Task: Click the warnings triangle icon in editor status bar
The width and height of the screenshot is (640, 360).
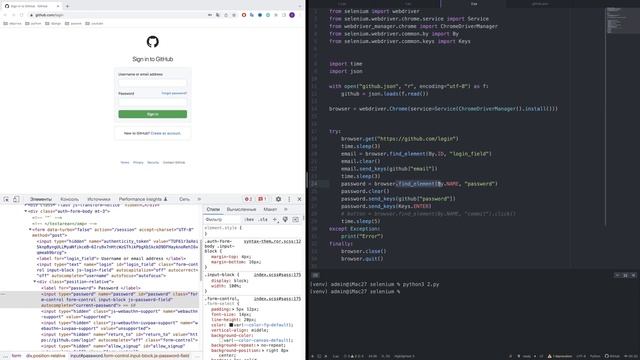Action: [549, 356]
